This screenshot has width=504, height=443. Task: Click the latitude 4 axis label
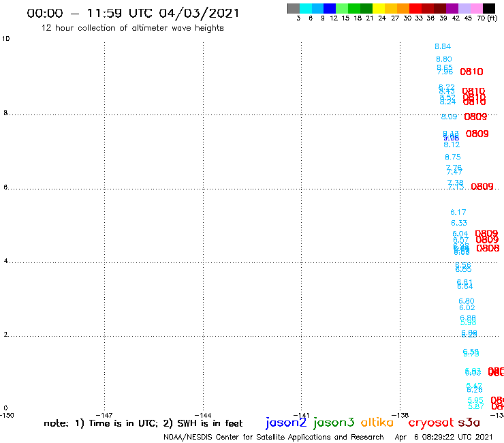pyautogui.click(x=5, y=261)
